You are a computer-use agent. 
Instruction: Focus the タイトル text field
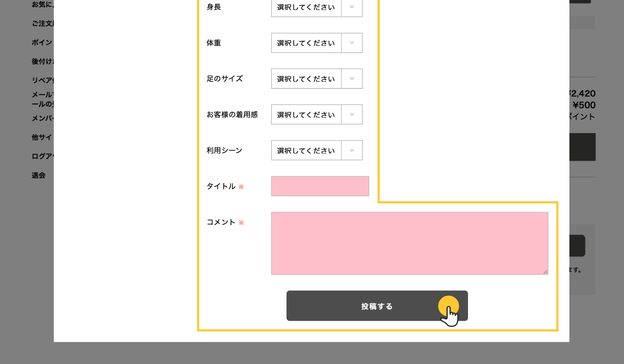pos(320,186)
